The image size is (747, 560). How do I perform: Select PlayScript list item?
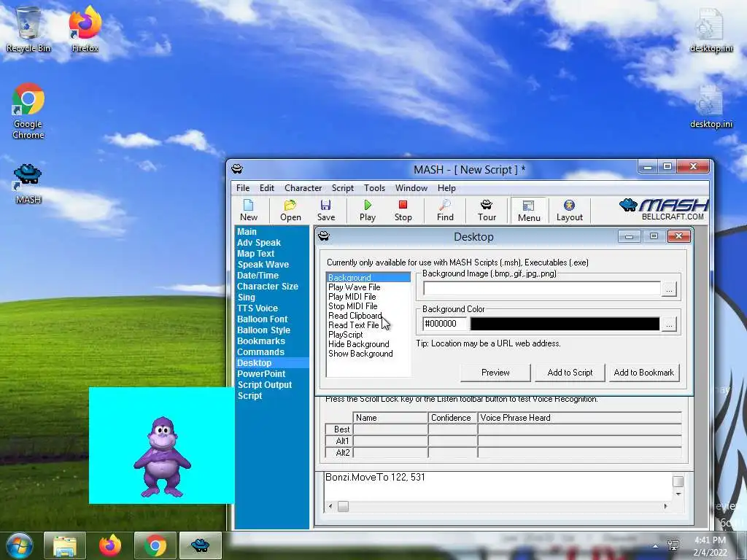pyautogui.click(x=345, y=335)
